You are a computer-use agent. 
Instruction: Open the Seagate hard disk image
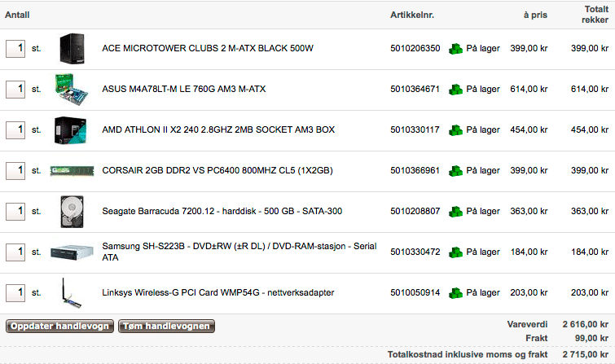(x=72, y=212)
